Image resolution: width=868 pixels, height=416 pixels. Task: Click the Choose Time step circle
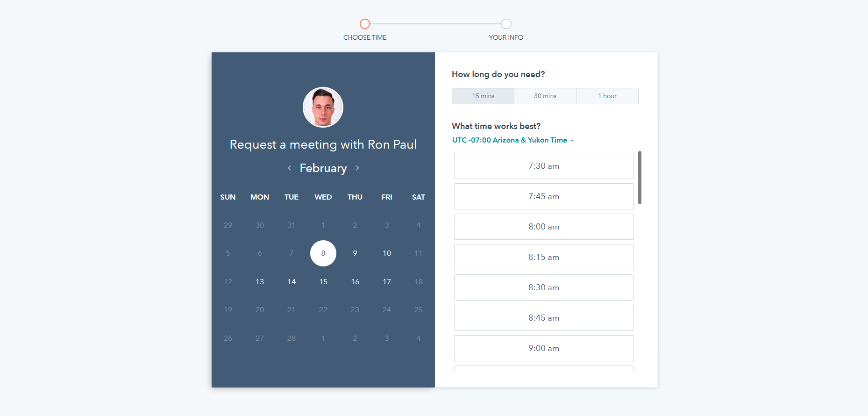(x=365, y=24)
